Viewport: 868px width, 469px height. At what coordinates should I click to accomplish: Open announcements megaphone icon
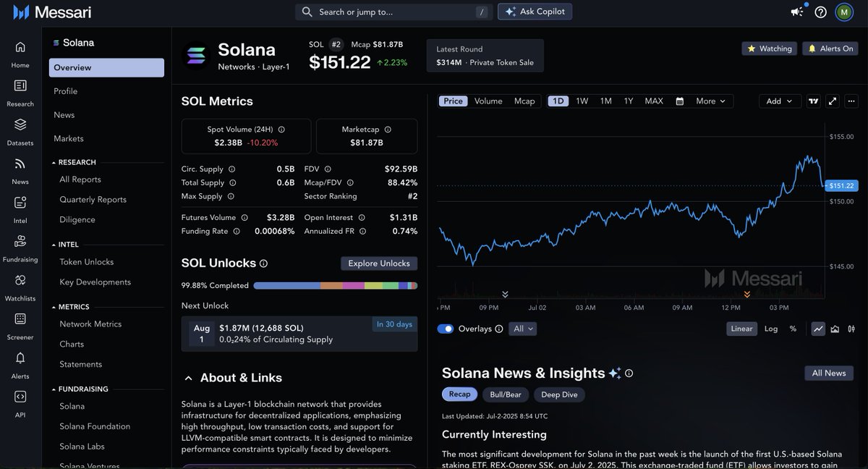click(x=797, y=12)
